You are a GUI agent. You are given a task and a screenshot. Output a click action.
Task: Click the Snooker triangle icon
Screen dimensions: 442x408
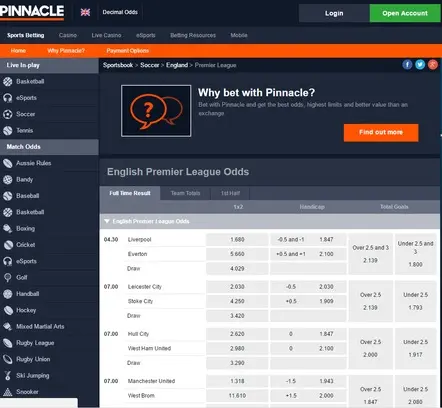click(8, 392)
